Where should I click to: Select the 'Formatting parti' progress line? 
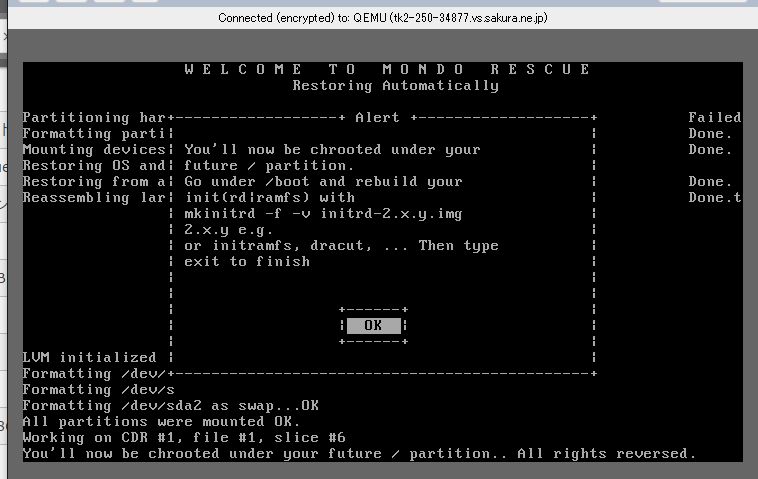coord(94,133)
